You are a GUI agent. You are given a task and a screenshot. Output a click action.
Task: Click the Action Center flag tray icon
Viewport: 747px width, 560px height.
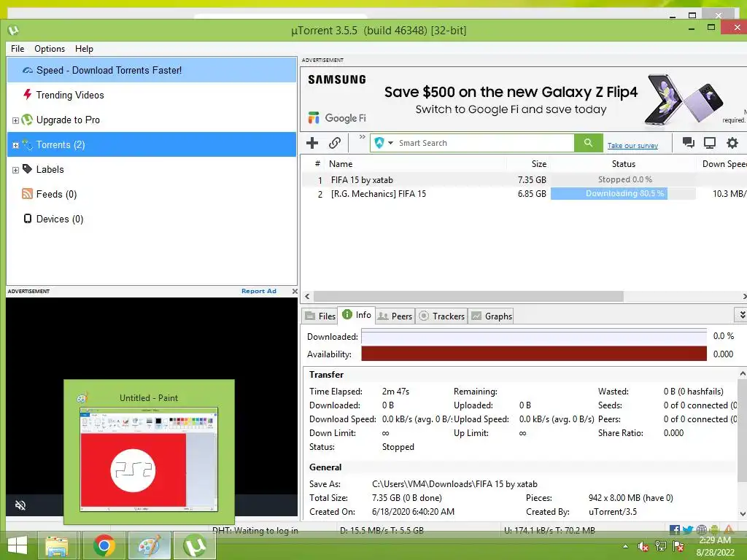click(678, 547)
